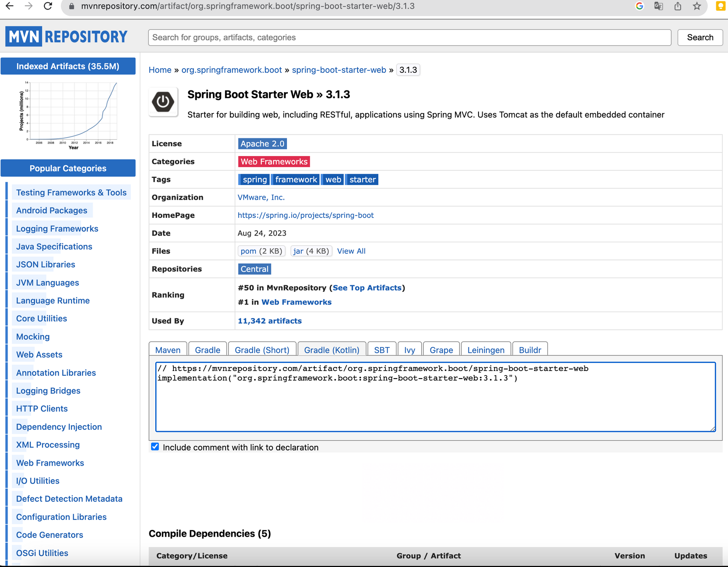Click the browser forward arrow
The width and height of the screenshot is (728, 567).
[x=29, y=6]
